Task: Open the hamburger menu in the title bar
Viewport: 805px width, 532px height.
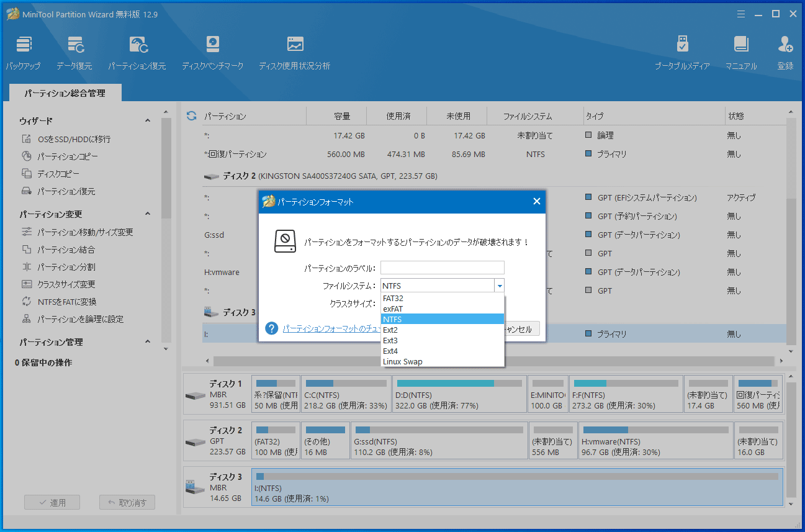Action: pos(740,14)
